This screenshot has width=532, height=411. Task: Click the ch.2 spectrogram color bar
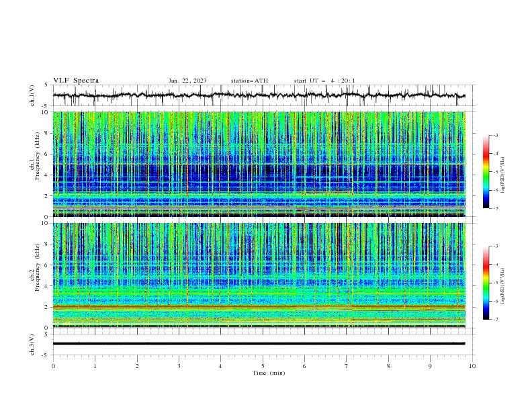(486, 283)
